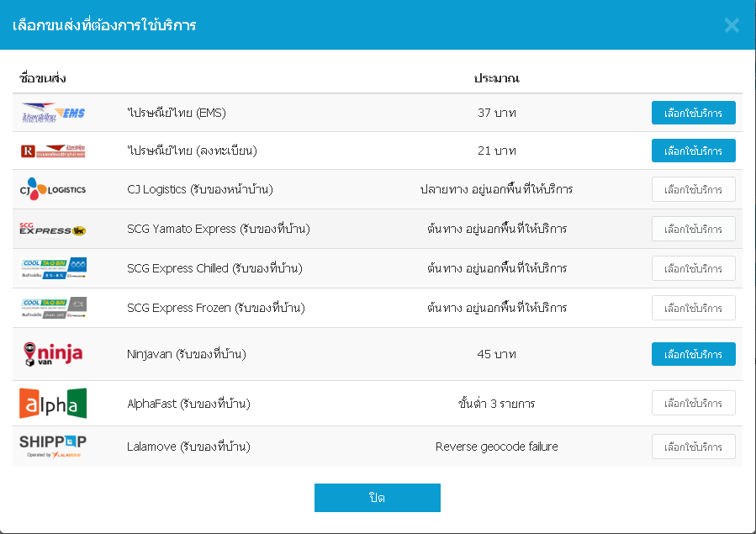Click CJ Logistics (รับของหน้าบ้าน) name
This screenshot has width=756, height=534.
point(199,189)
